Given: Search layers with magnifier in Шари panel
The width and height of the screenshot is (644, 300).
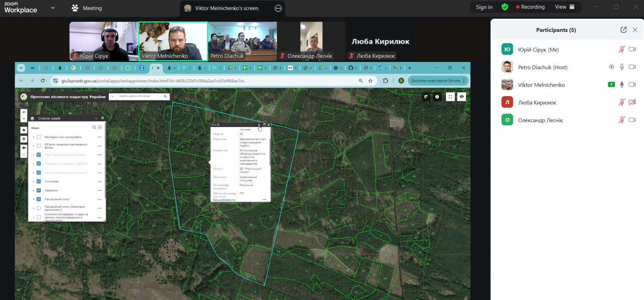Looking at the screenshot, I should tap(94, 127).
